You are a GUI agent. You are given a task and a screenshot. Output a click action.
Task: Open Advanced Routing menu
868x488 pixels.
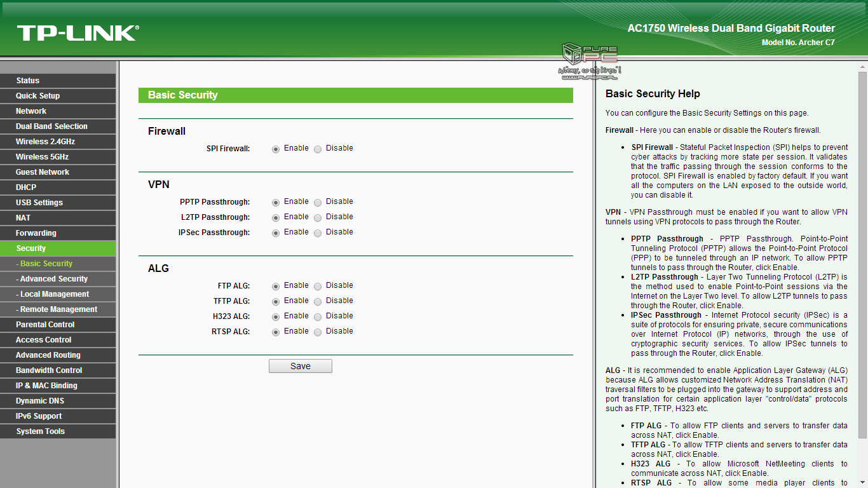click(x=58, y=355)
